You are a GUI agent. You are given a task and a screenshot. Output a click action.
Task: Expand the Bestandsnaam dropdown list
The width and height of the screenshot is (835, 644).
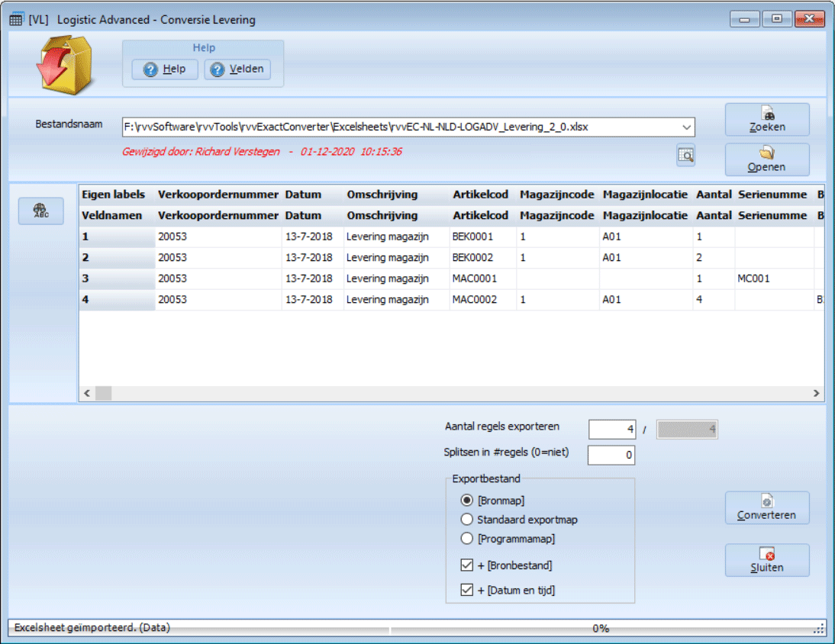click(x=686, y=127)
